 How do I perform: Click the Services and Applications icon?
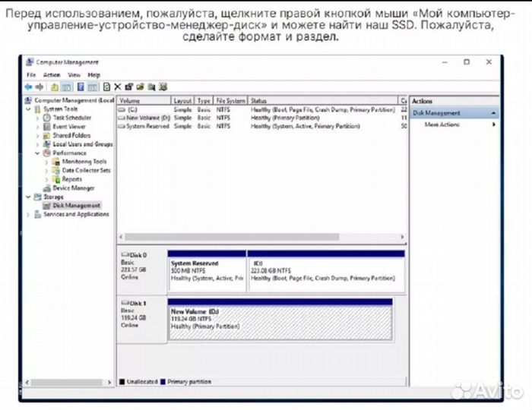point(38,214)
